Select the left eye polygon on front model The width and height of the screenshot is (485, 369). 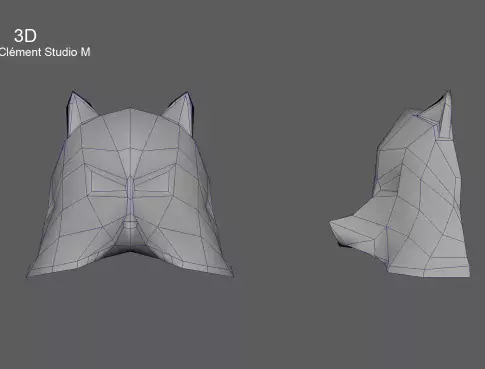pyautogui.click(x=107, y=183)
